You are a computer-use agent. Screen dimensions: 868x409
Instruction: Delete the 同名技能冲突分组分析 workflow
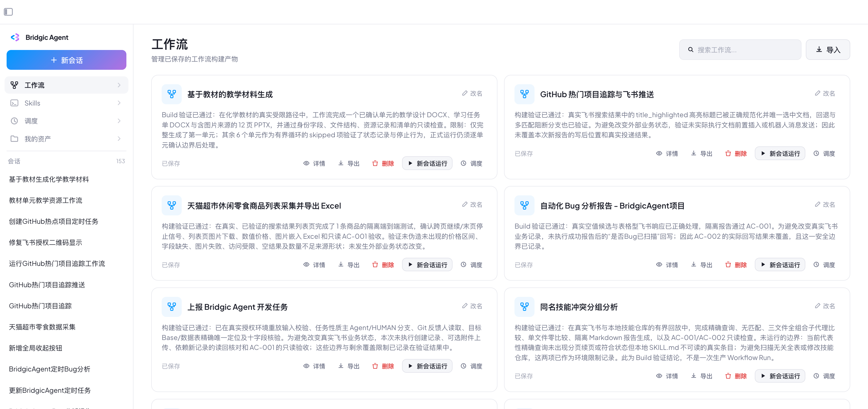point(736,376)
